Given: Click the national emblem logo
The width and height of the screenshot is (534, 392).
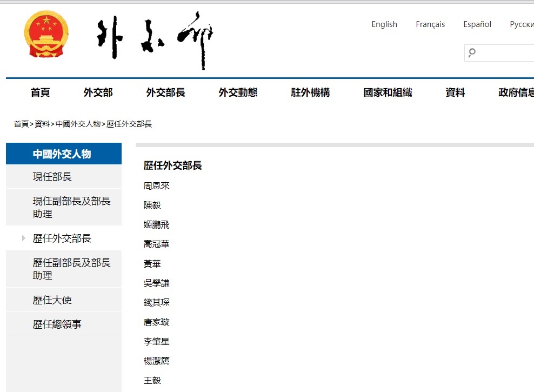Looking at the screenshot, I should [x=46, y=34].
